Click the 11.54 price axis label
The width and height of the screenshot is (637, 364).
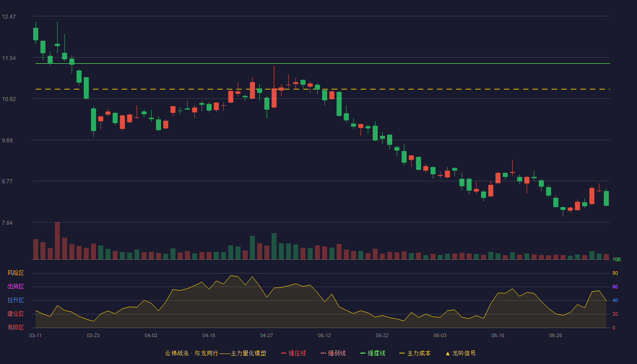click(x=9, y=58)
